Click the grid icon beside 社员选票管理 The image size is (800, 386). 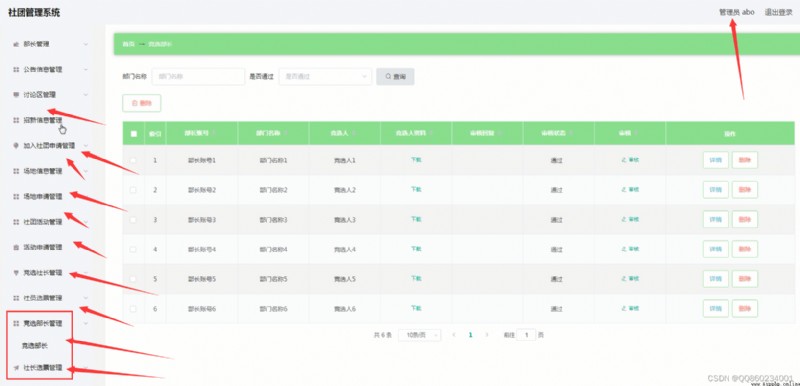tap(15, 298)
